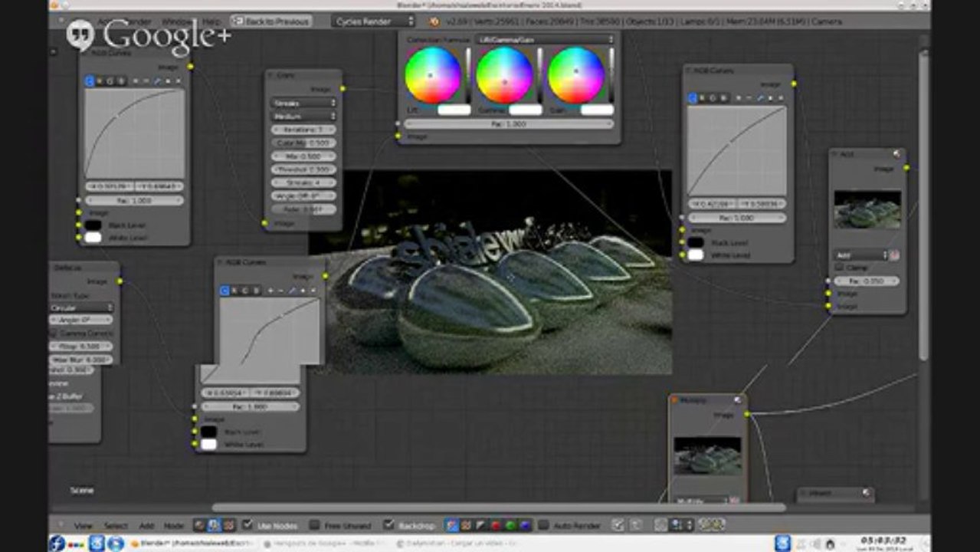Click the Black Level swatch in RGB Curves beside Add node
The width and height of the screenshot is (980, 552).
point(695,242)
